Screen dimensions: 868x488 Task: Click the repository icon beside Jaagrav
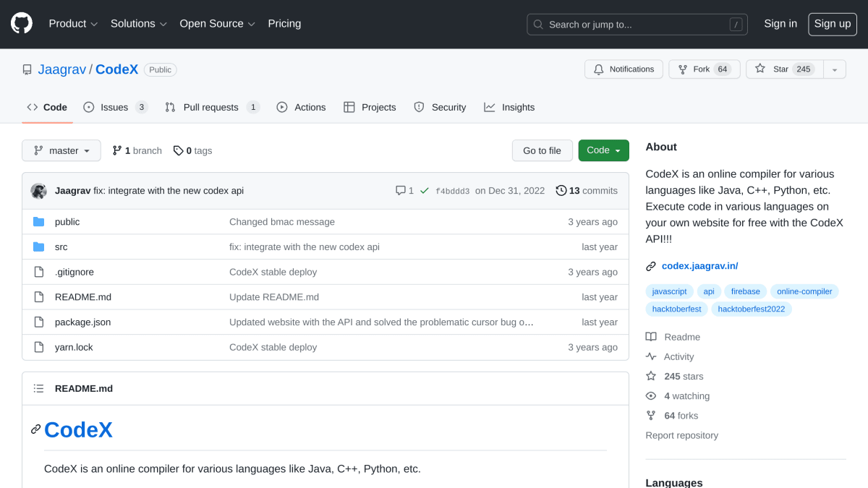click(27, 69)
